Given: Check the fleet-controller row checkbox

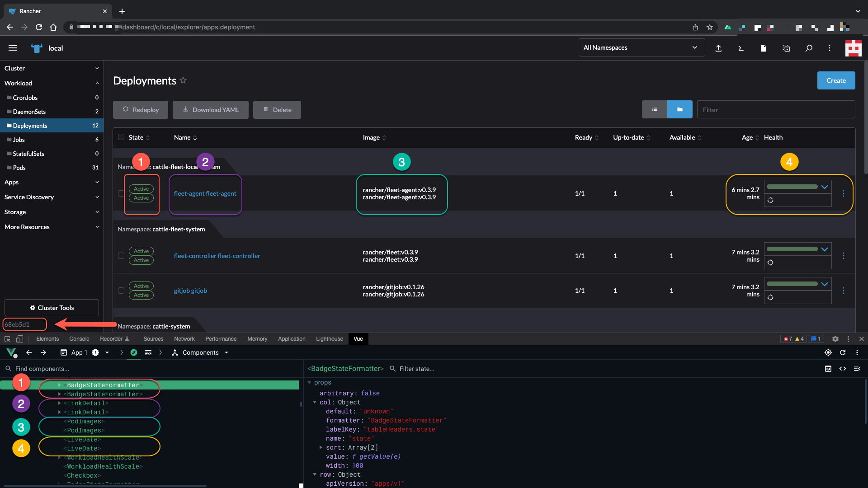Looking at the screenshot, I should (x=121, y=256).
